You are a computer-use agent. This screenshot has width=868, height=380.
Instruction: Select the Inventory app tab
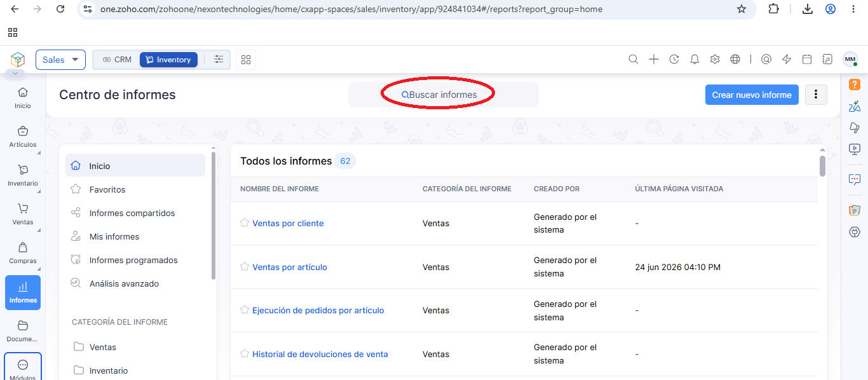168,60
